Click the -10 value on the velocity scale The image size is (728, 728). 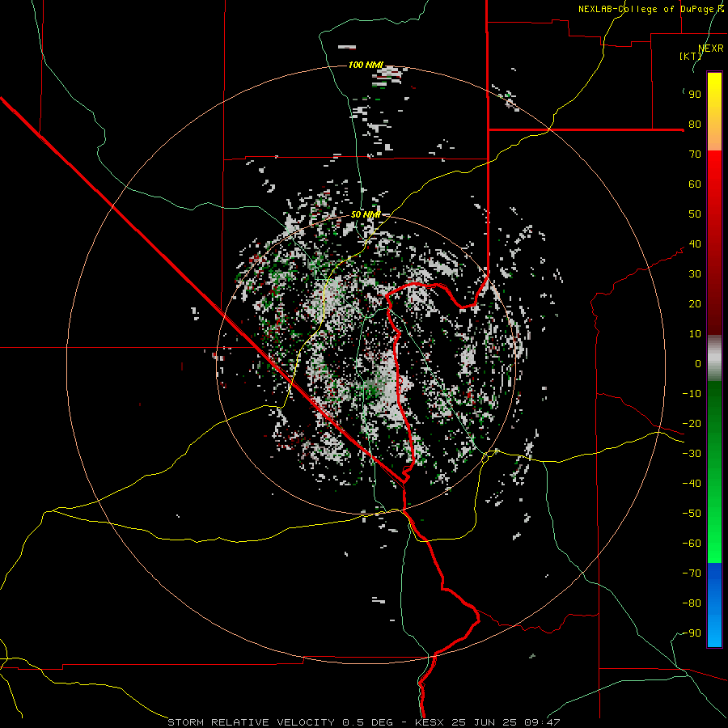pos(692,394)
